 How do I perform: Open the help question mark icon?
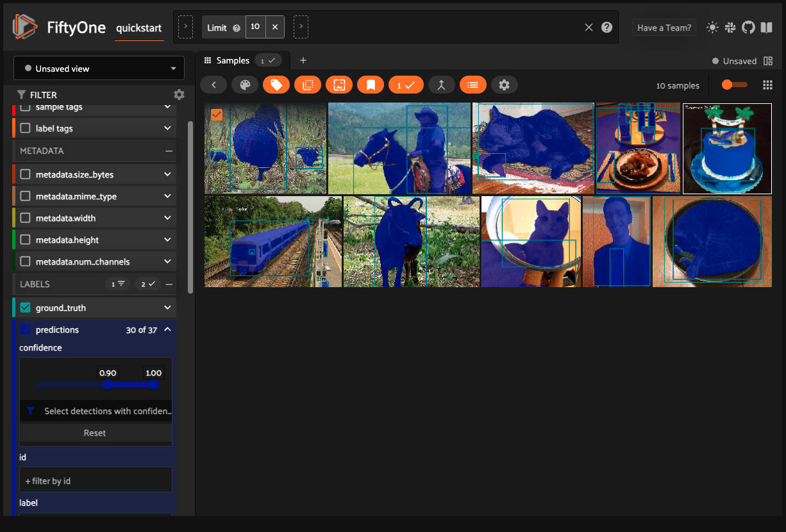(606, 28)
